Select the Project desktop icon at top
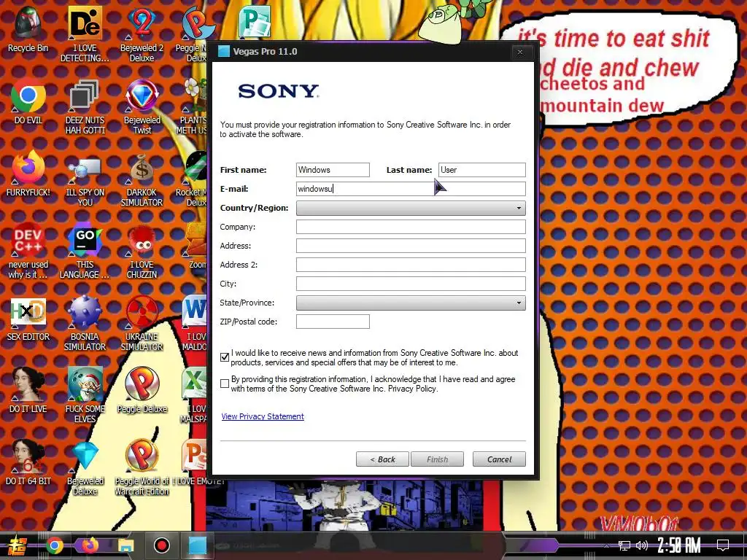 coord(255,21)
